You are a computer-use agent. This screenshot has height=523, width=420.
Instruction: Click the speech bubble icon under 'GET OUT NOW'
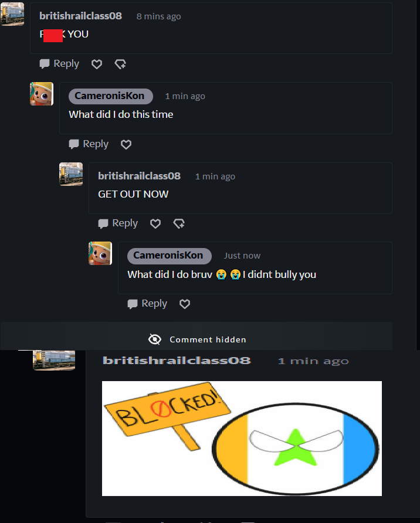click(x=103, y=223)
